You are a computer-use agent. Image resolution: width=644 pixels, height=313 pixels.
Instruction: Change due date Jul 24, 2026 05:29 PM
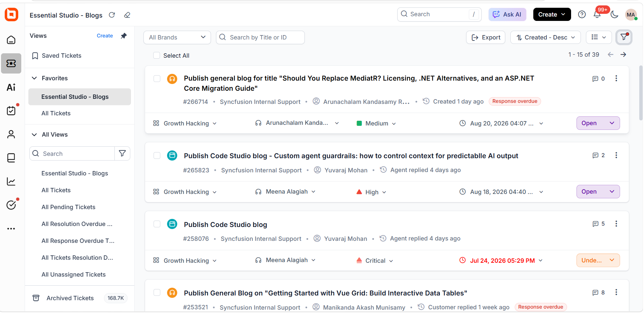[x=501, y=260]
